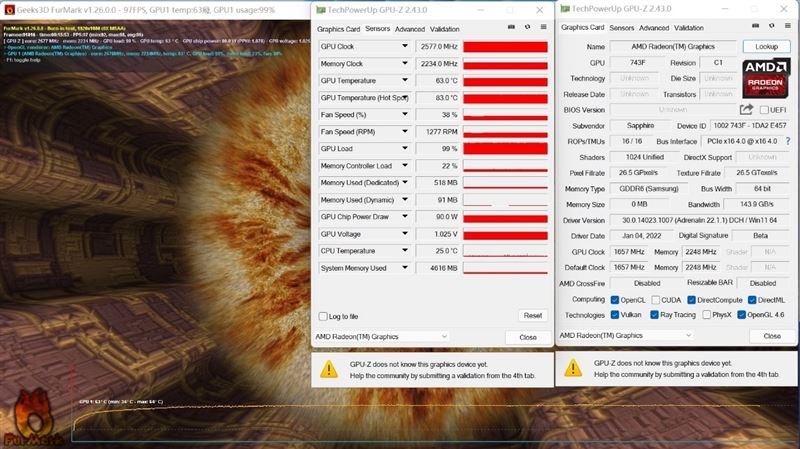Click the 2577.0 MHz GPU Clock value
The image size is (800, 449).
438,46
